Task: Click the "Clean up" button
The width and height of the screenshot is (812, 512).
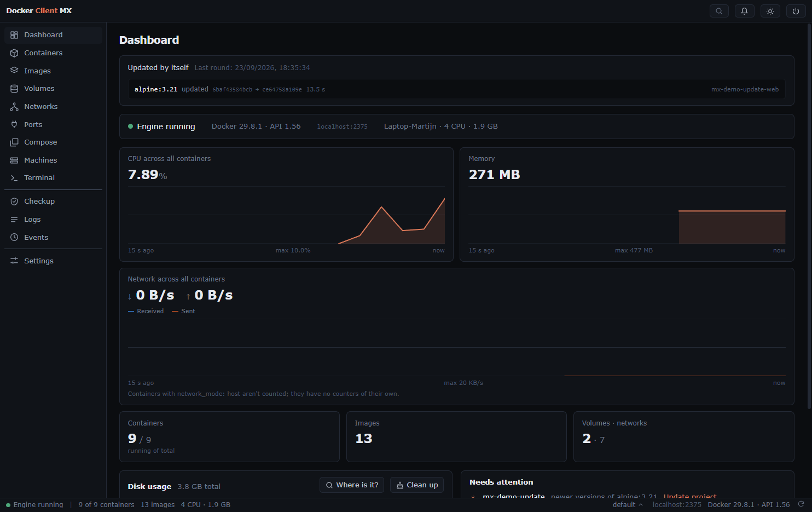Action: 417,485
